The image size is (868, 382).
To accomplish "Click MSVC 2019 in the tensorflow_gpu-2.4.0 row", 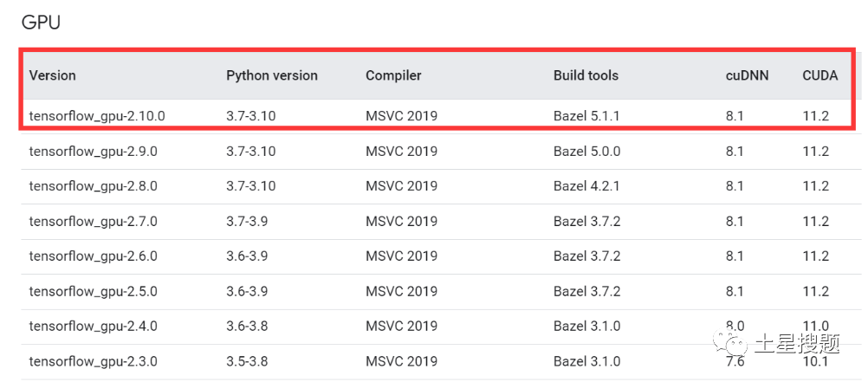I will tap(401, 327).
